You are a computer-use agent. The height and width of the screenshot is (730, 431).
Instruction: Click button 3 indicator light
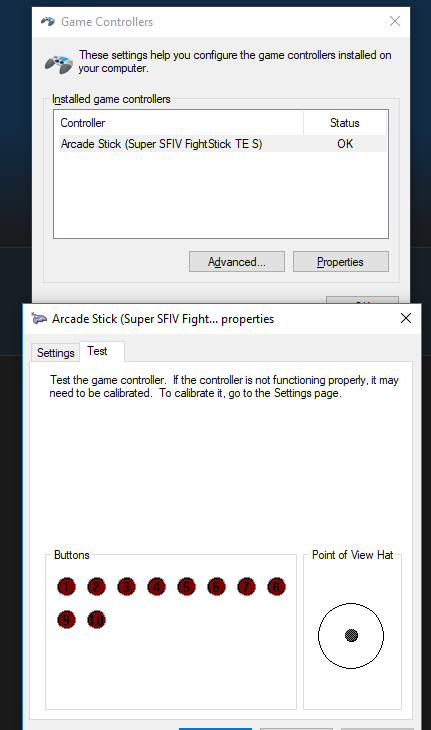tap(127, 587)
